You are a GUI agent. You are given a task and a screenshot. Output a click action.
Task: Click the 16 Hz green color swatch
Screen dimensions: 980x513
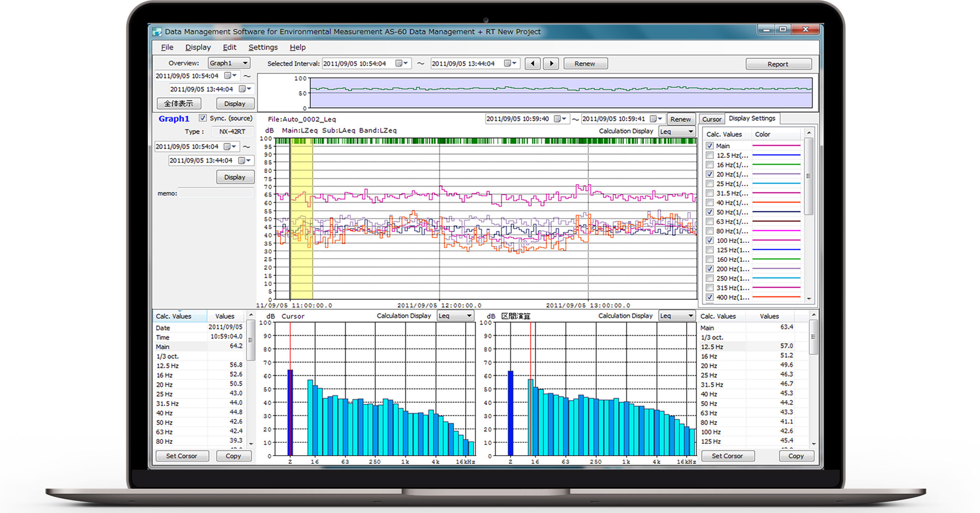(776, 165)
